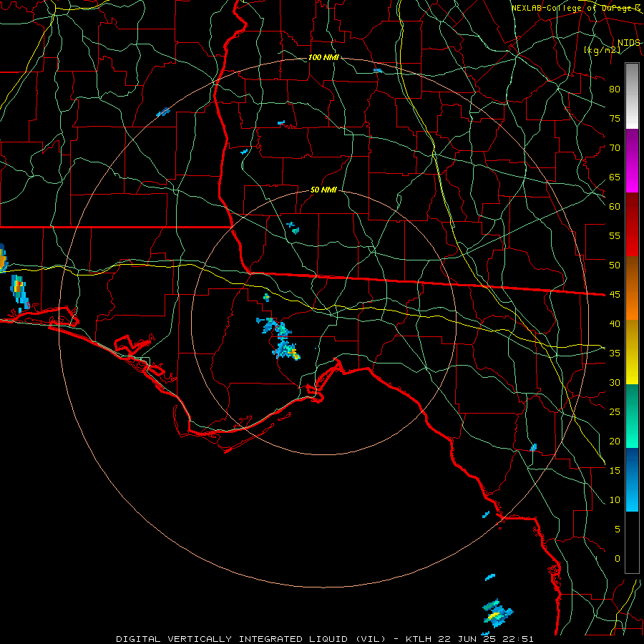Click the "30" value on the VIL scale
Image resolution: width=644 pixels, height=644 pixels.
[x=615, y=383]
